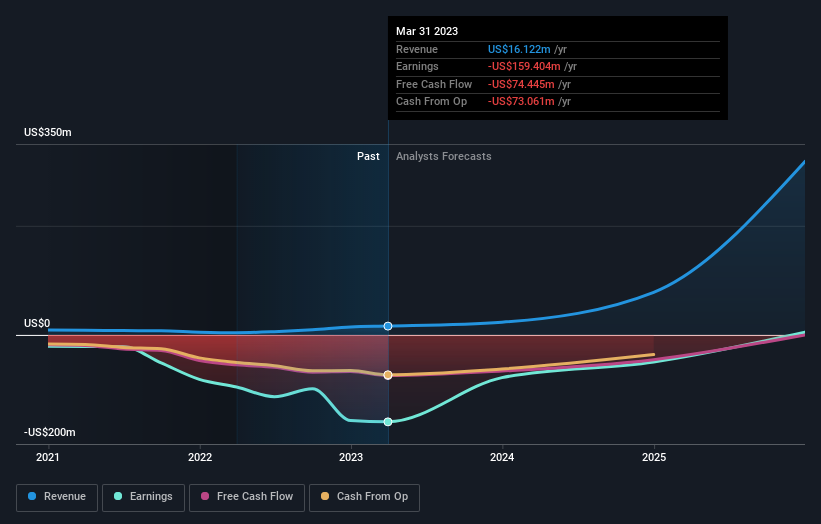This screenshot has height=524, width=821.
Task: Click the earnings value -US$159.404m
Action: coord(524,66)
